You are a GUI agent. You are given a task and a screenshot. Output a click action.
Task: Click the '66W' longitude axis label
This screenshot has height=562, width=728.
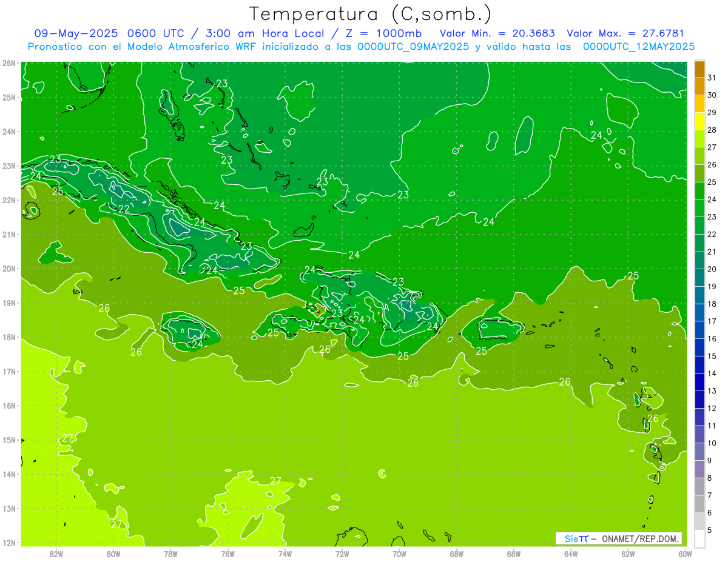(514, 554)
